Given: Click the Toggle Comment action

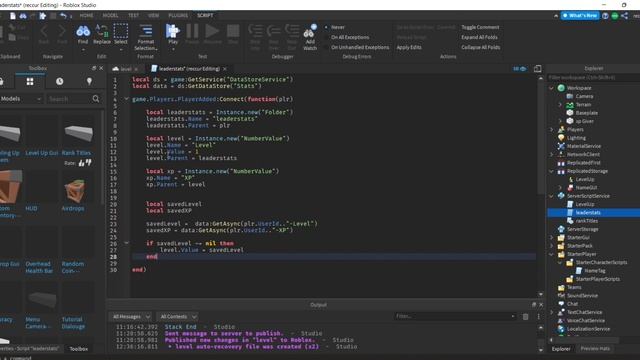Looking at the screenshot, I should [480, 27].
